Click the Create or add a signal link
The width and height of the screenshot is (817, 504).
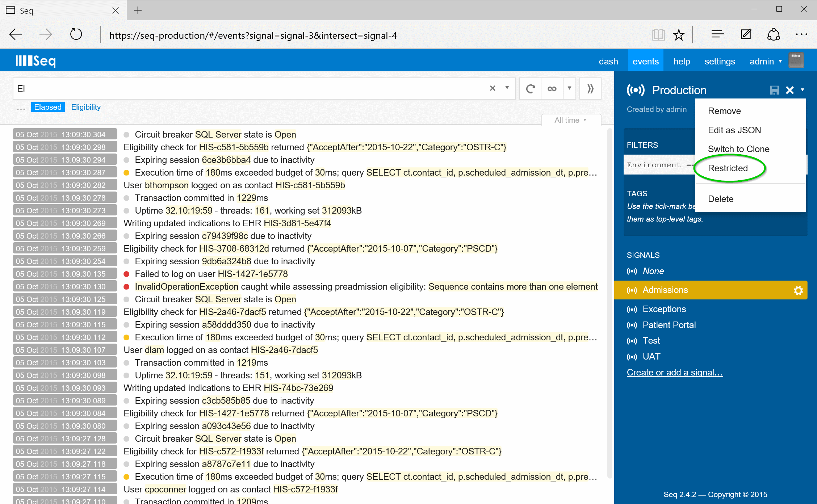pos(675,372)
